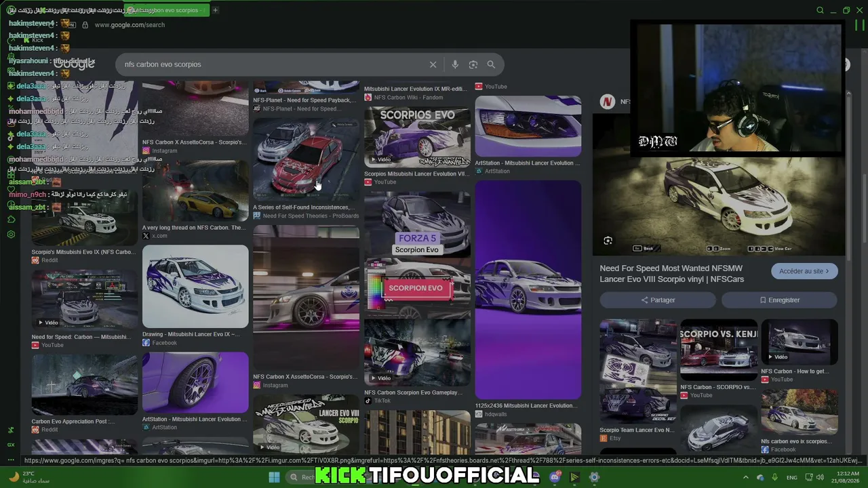
Task: Open 'NFS-Planet - Need for Speed Payback' title
Action: 304,100
